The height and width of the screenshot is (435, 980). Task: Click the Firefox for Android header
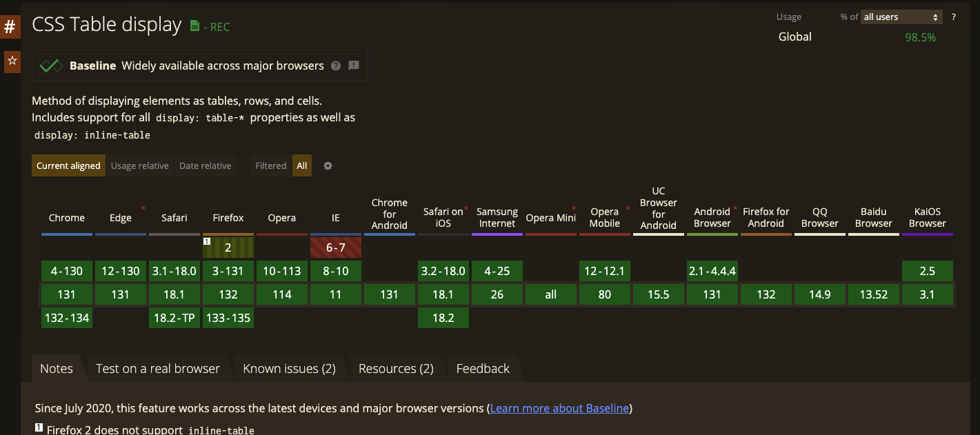766,218
